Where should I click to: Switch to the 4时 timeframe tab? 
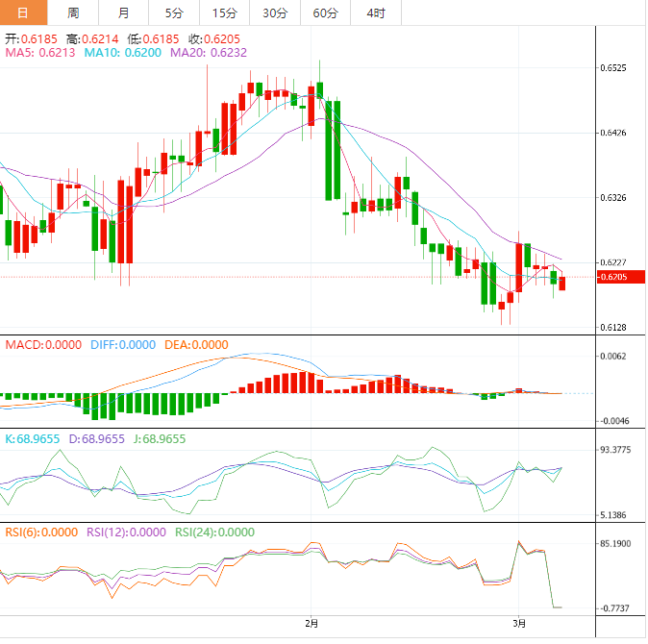376,12
